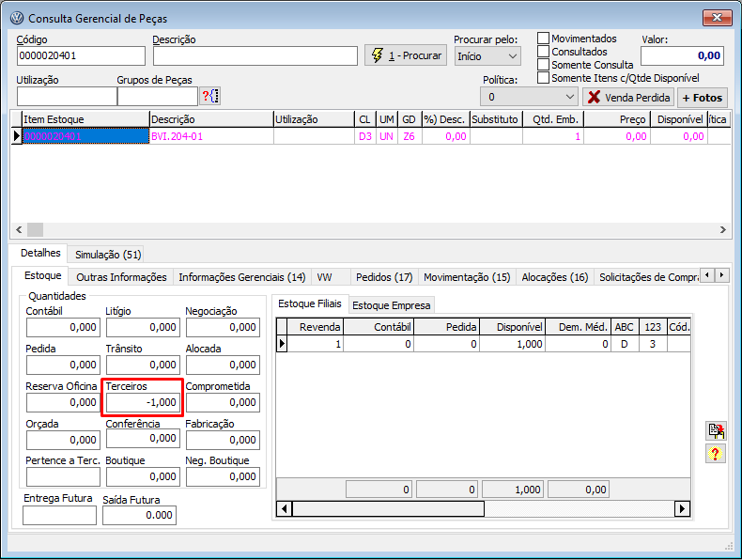Click the branch grid horizontal scrollbar thumb

click(388, 509)
